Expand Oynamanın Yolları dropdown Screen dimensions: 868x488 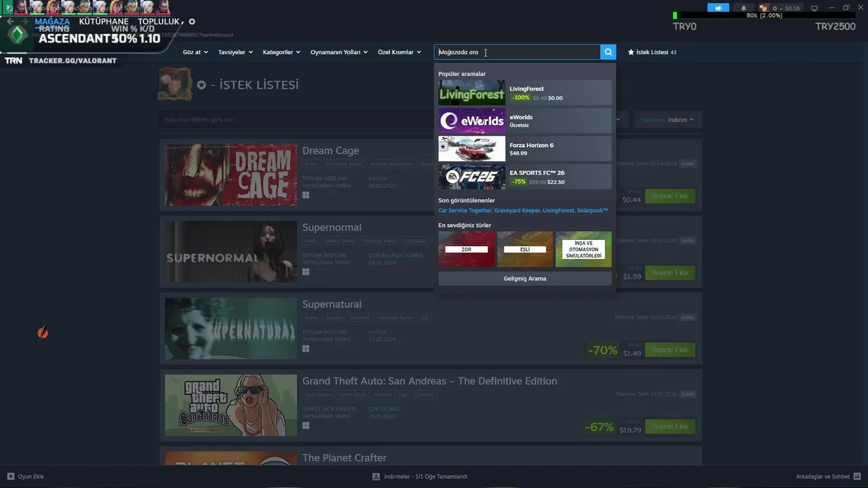pos(339,52)
